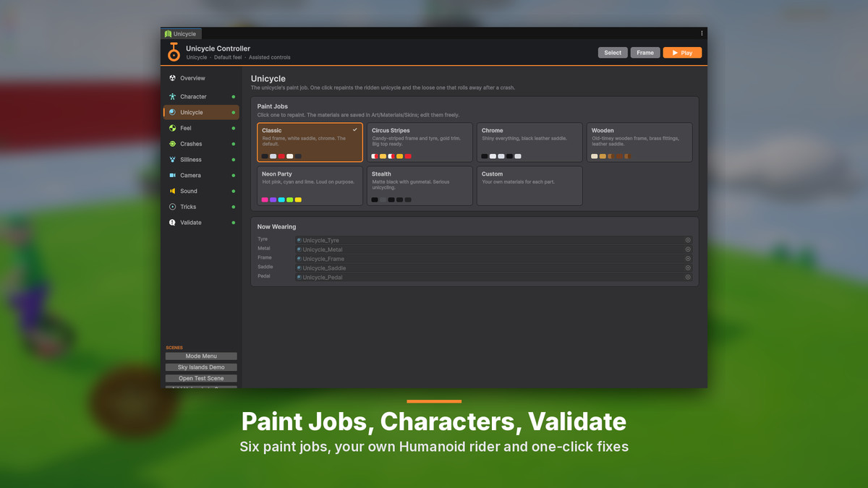868x488 pixels.
Task: Go to Camera using its icon
Action: point(172,176)
